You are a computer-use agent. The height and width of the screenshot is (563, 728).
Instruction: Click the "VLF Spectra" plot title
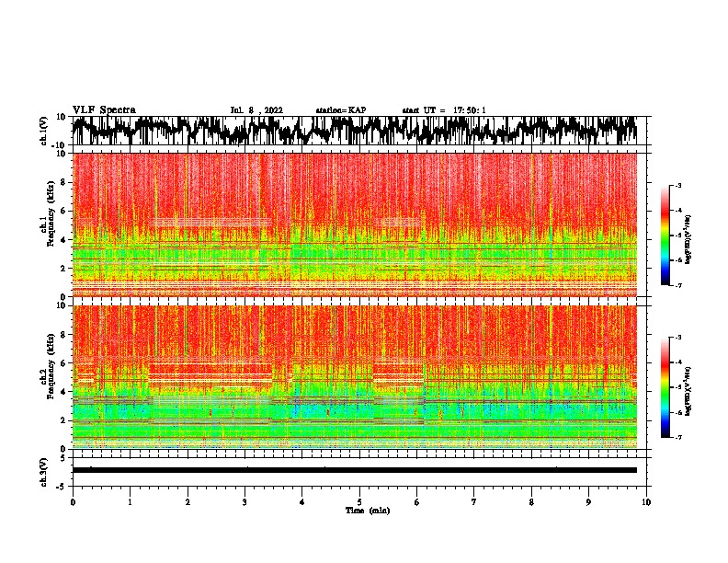(x=104, y=110)
